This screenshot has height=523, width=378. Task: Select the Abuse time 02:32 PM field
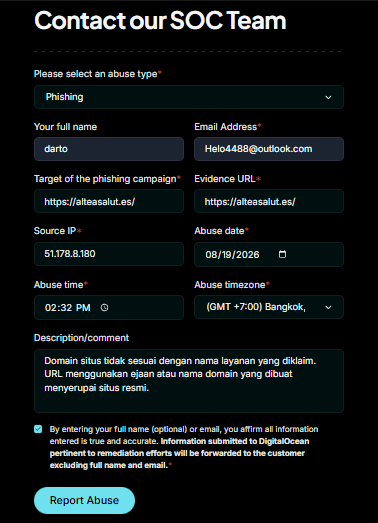109,307
